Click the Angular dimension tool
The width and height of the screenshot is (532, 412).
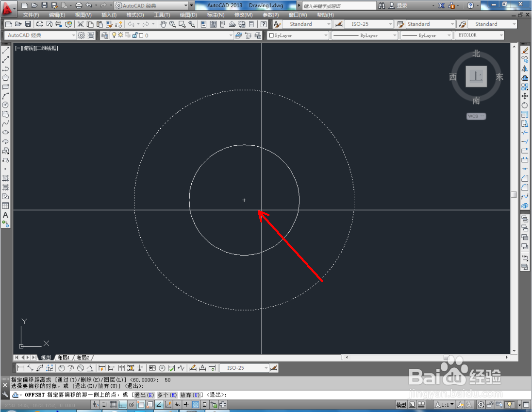pyautogui.click(x=90, y=368)
